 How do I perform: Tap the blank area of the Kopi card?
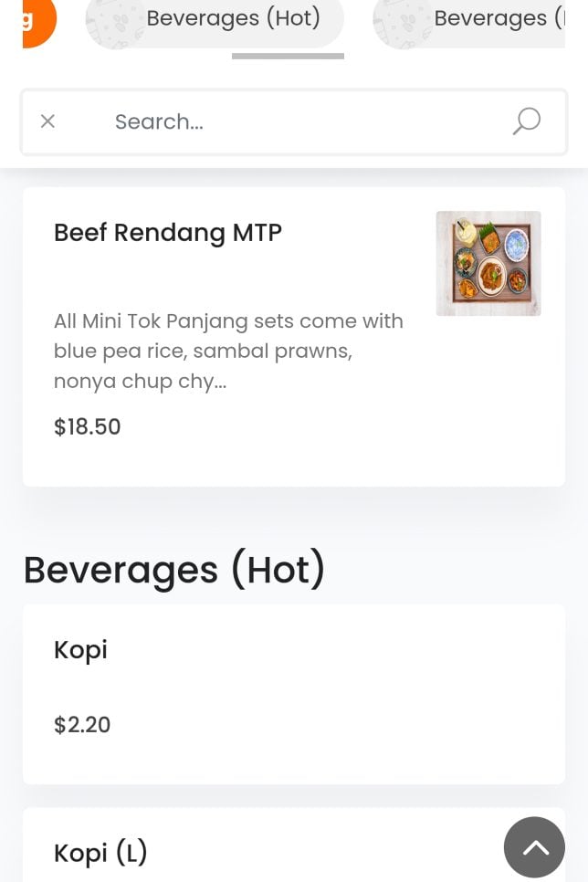pos(365,694)
